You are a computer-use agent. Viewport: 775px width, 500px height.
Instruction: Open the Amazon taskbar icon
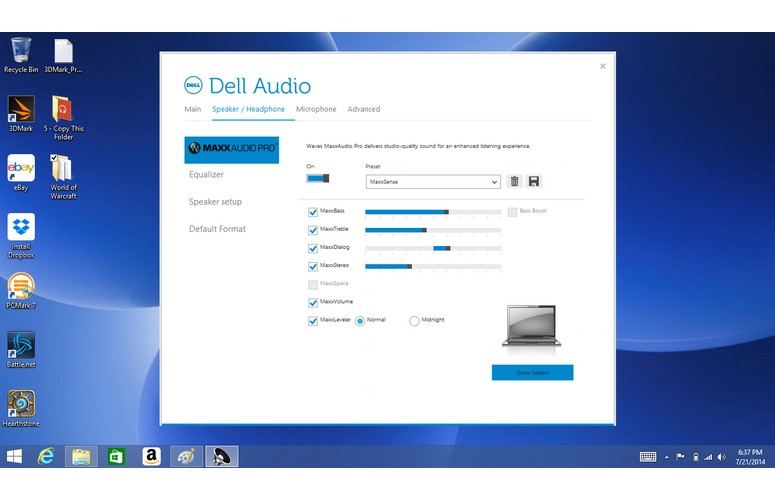pyautogui.click(x=151, y=456)
